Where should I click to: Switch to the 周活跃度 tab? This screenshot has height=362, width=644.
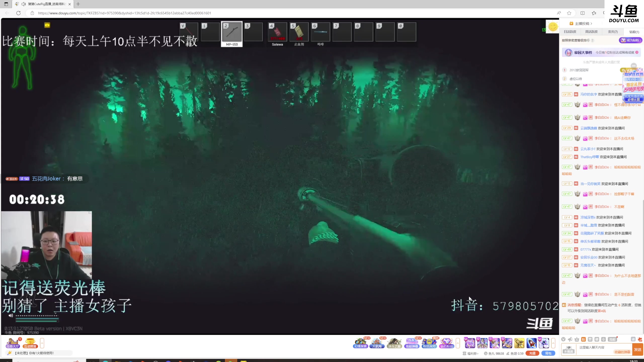591,32
